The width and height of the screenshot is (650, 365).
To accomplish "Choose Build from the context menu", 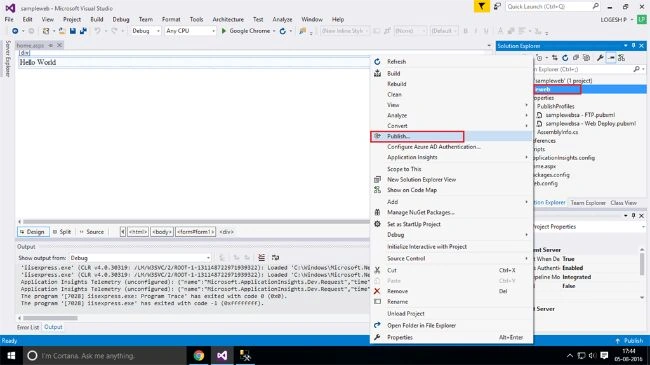I will [451, 73].
